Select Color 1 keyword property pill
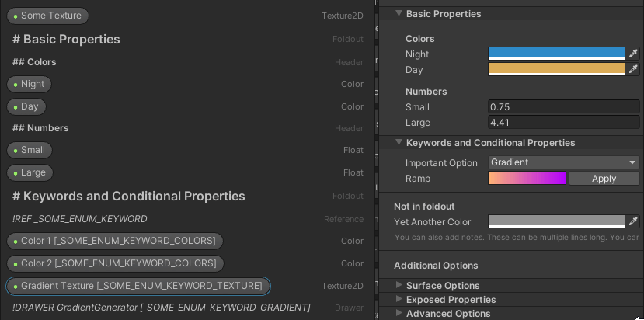The height and width of the screenshot is (320, 644). (x=115, y=241)
